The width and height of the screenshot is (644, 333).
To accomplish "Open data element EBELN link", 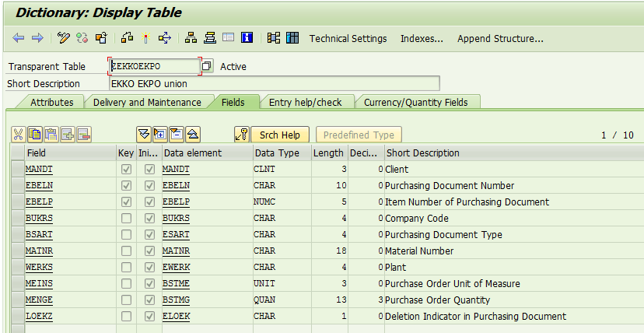I will tap(176, 186).
